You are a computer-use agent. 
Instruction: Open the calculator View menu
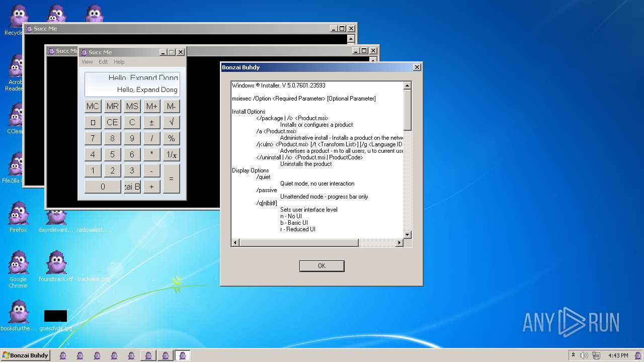[87, 62]
